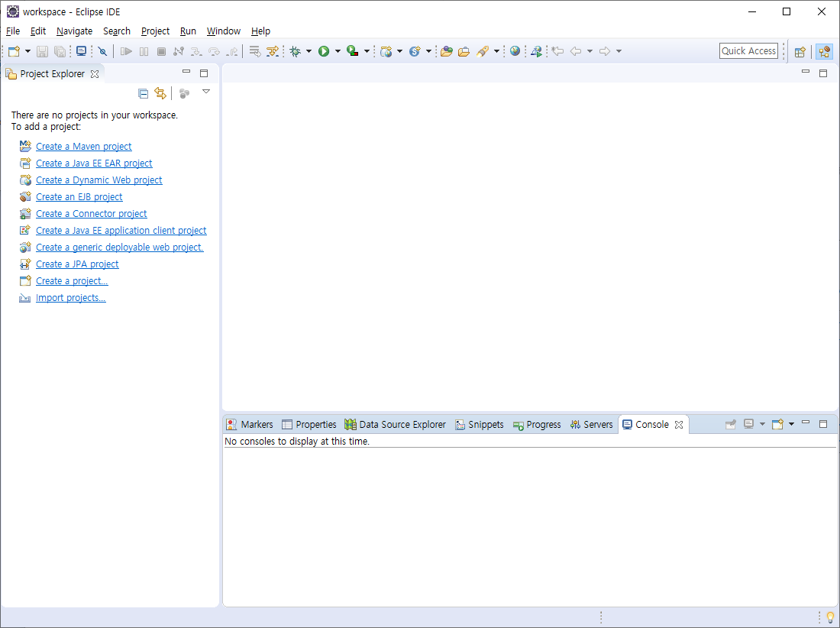Viewport: 840px width, 628px height.
Task: Click Create a Java EE EAR project
Action: [94, 163]
